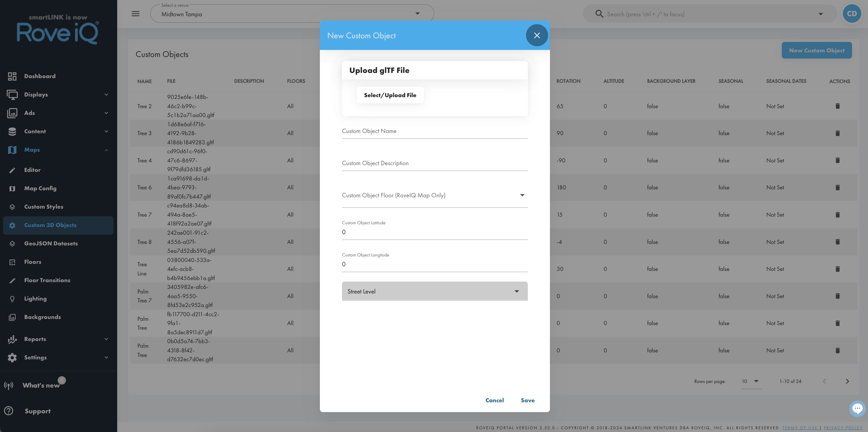868x432 pixels.
Task: Delete the Tree 2 row with trash icon
Action: click(x=838, y=106)
